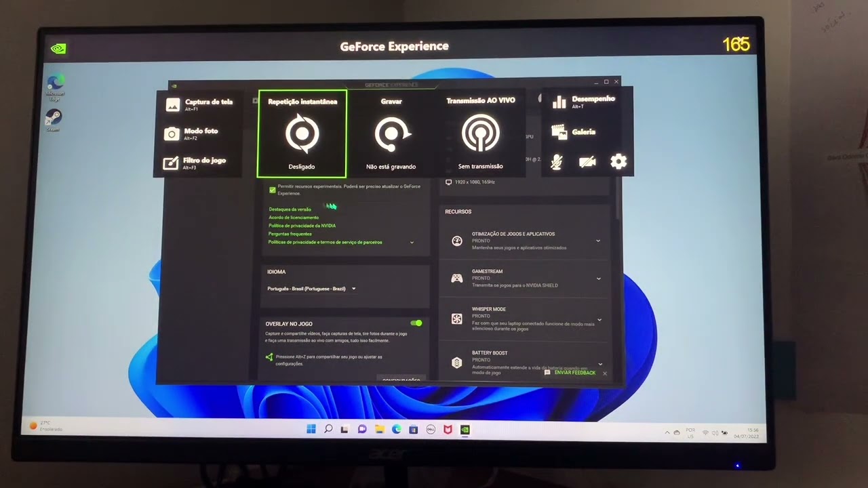Open taskbar search magnifier

[328, 429]
